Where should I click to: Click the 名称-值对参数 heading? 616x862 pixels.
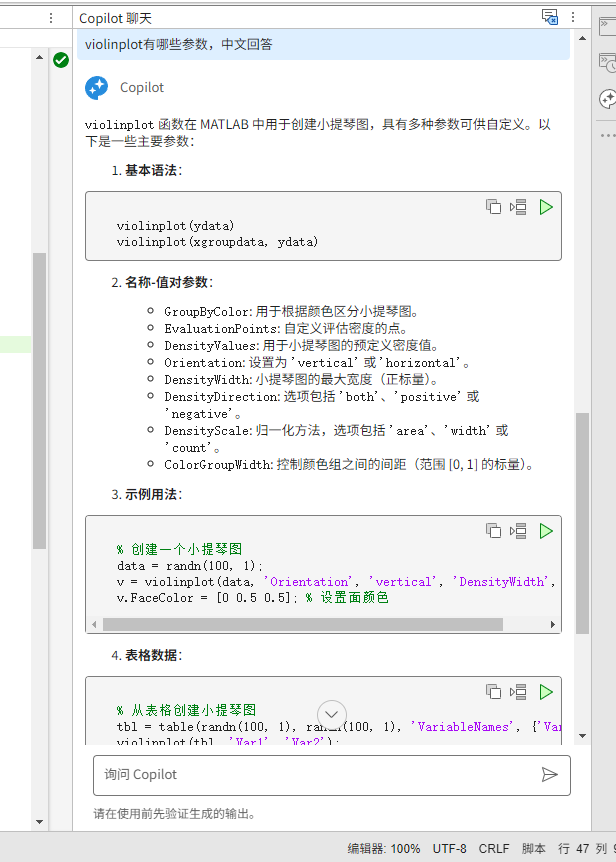[167, 283]
